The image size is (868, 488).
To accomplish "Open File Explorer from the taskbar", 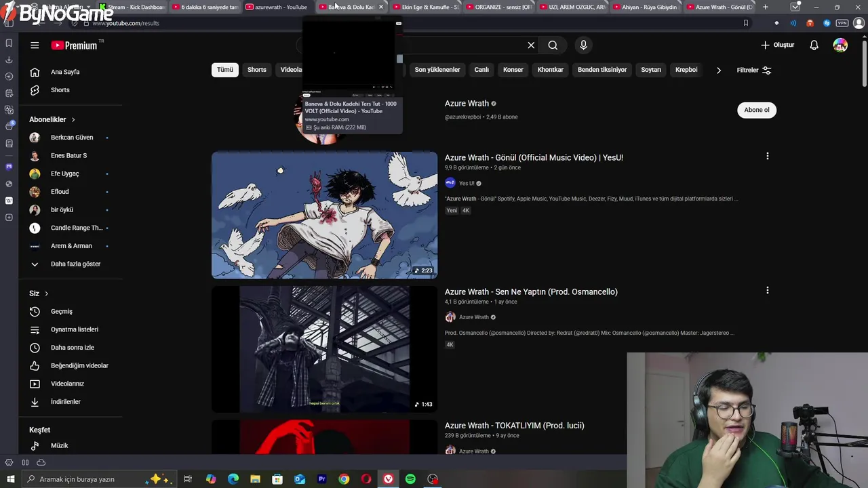I will click(255, 479).
